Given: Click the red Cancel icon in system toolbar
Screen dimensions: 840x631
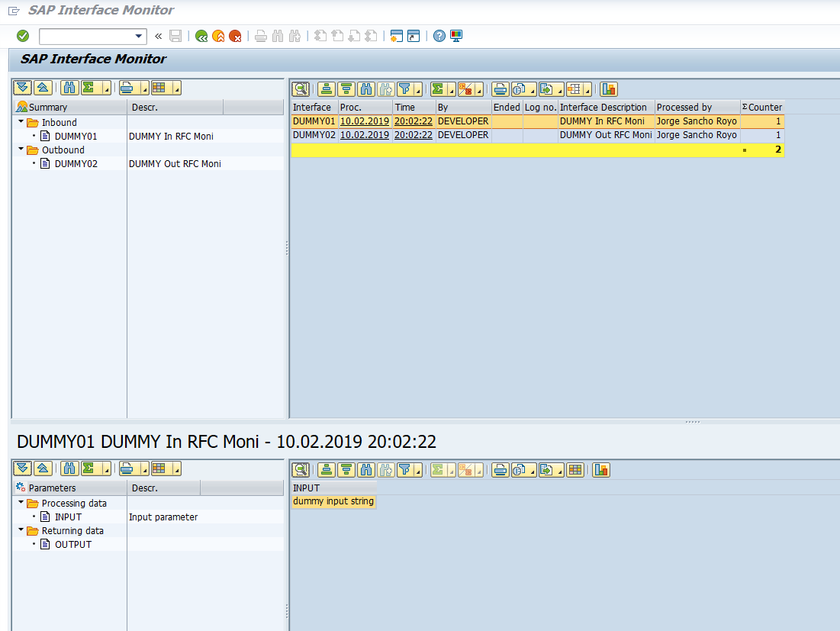Looking at the screenshot, I should (x=235, y=36).
